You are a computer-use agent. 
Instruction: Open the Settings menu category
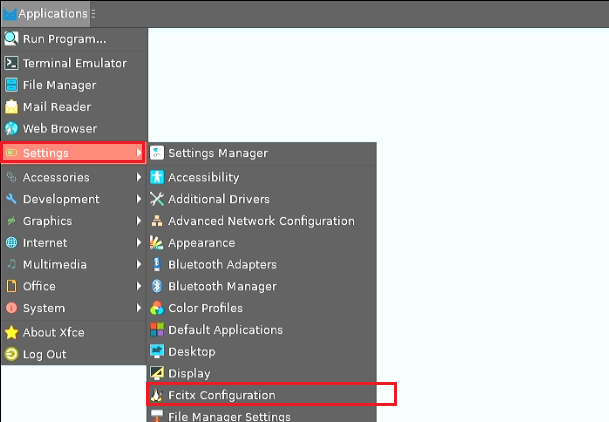(x=74, y=153)
